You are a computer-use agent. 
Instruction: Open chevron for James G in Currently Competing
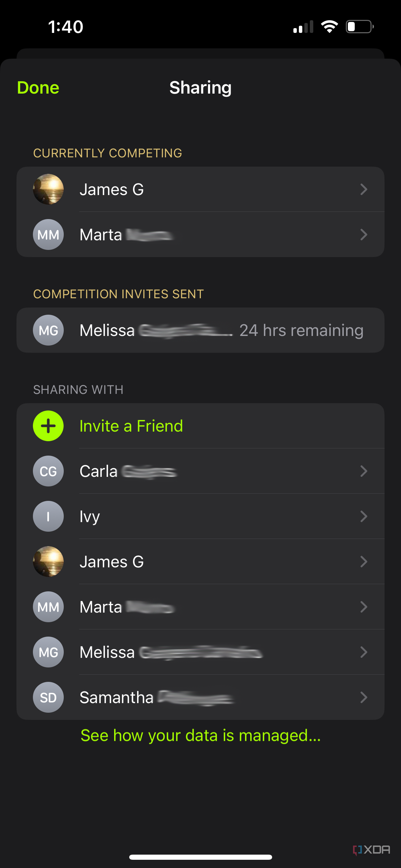point(364,189)
